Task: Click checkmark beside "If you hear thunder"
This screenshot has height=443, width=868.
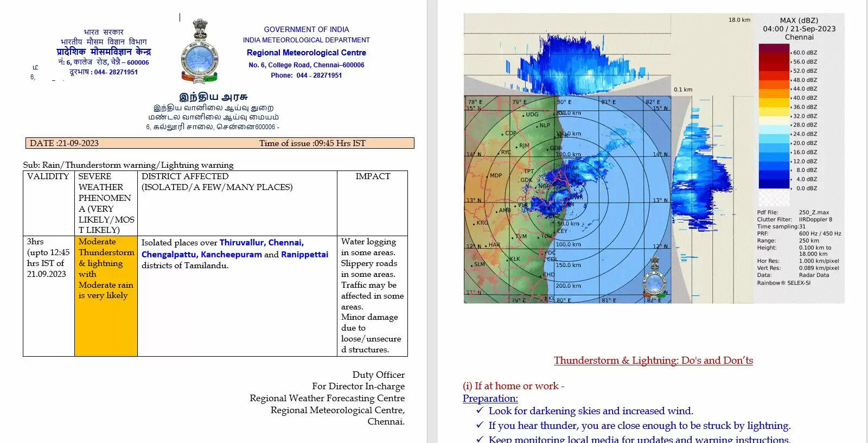Action: [480, 426]
